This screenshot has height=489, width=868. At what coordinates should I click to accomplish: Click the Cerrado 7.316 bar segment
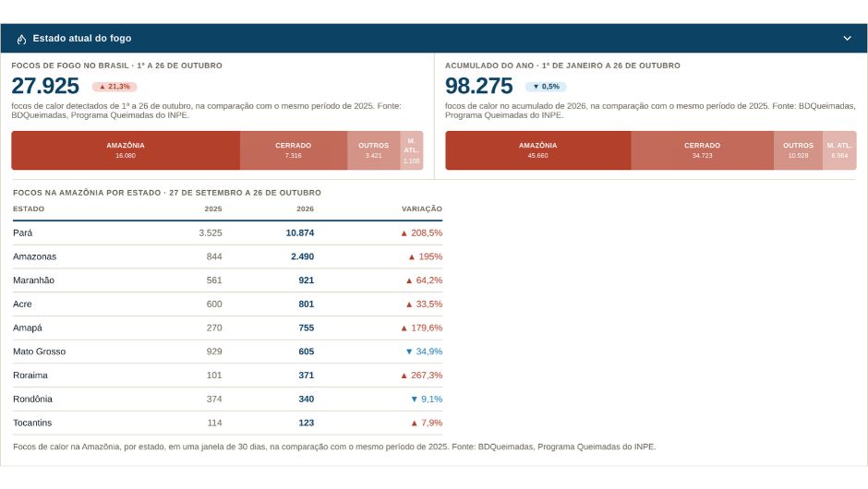(x=294, y=150)
